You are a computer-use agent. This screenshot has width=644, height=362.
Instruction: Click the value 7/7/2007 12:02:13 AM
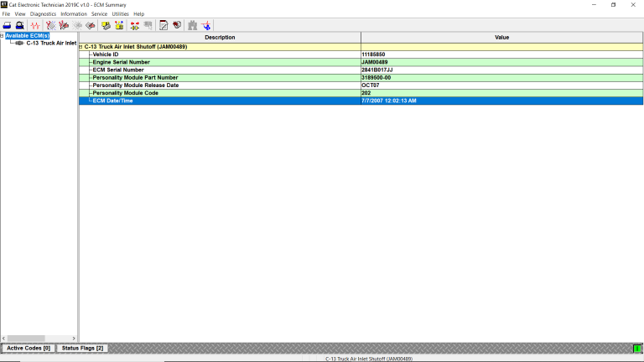pyautogui.click(x=388, y=101)
